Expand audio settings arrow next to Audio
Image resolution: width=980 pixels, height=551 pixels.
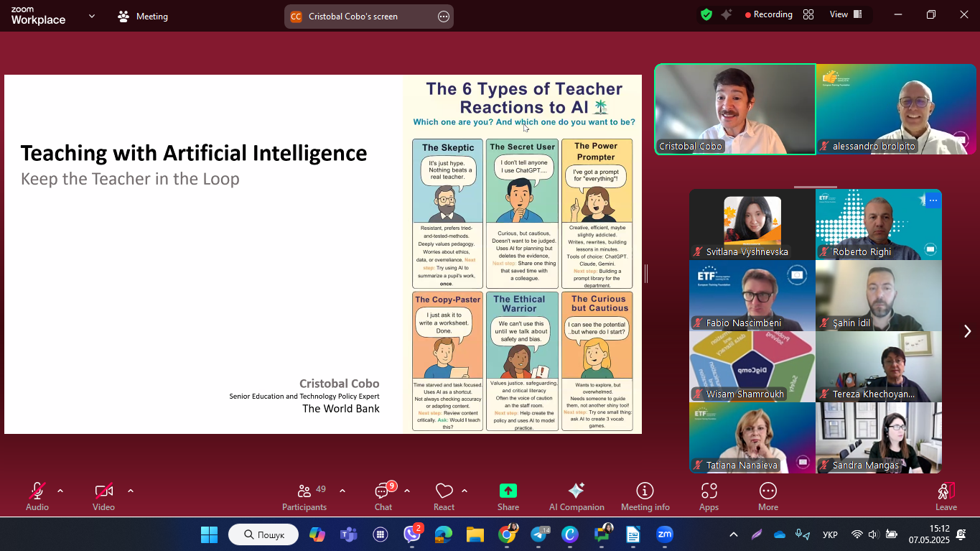pos(60,491)
